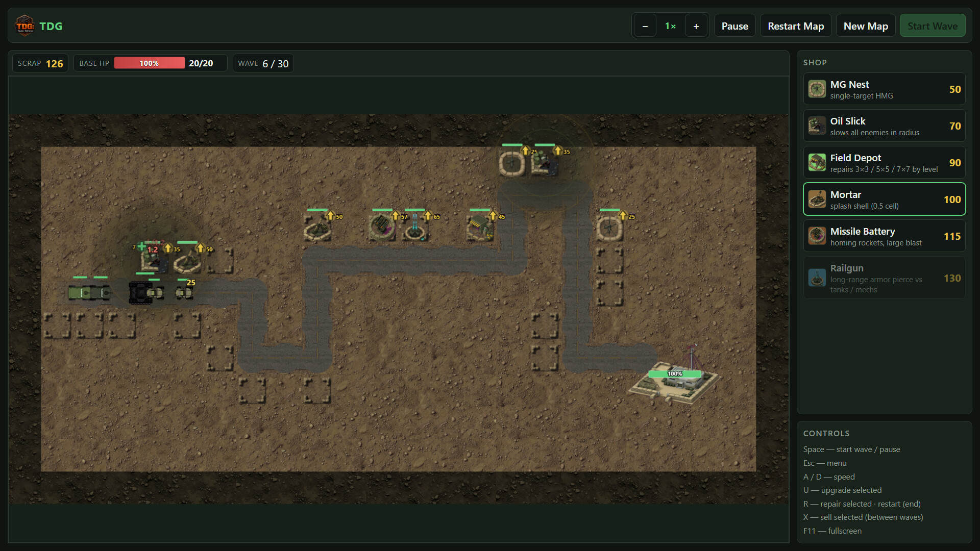This screenshot has height=551, width=980.
Task: Generate a New Map
Action: click(x=866, y=26)
